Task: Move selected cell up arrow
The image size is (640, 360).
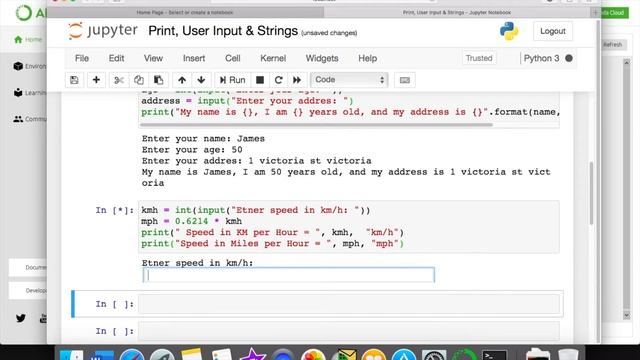Action: (x=182, y=80)
